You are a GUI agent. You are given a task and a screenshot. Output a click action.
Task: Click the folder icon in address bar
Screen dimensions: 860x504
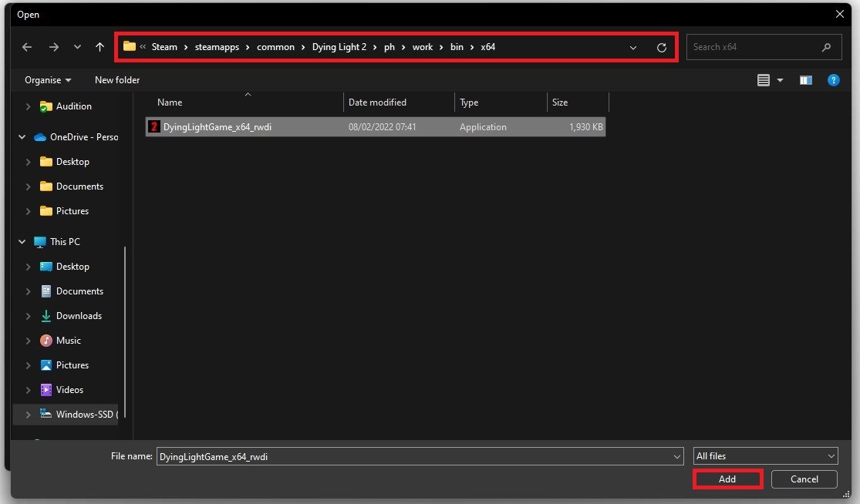tap(130, 46)
